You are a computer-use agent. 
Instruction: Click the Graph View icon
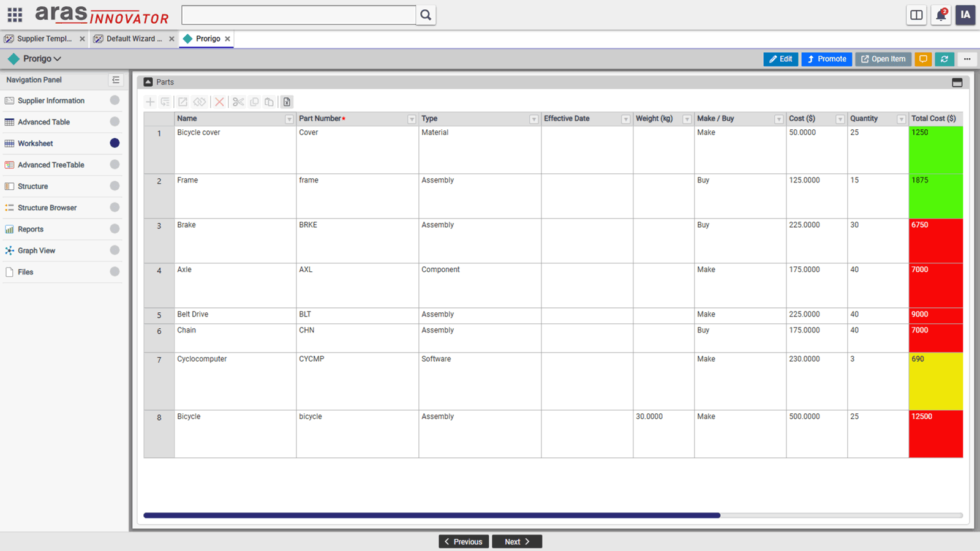click(9, 250)
